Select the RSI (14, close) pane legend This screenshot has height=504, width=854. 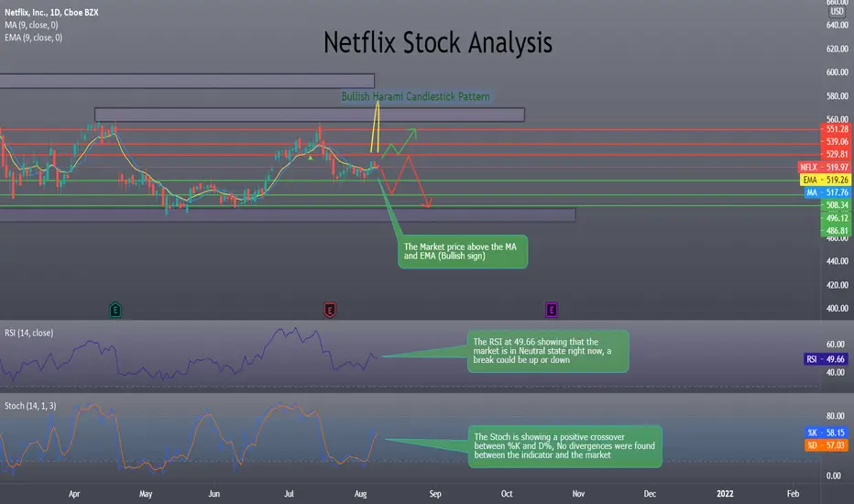(x=29, y=333)
